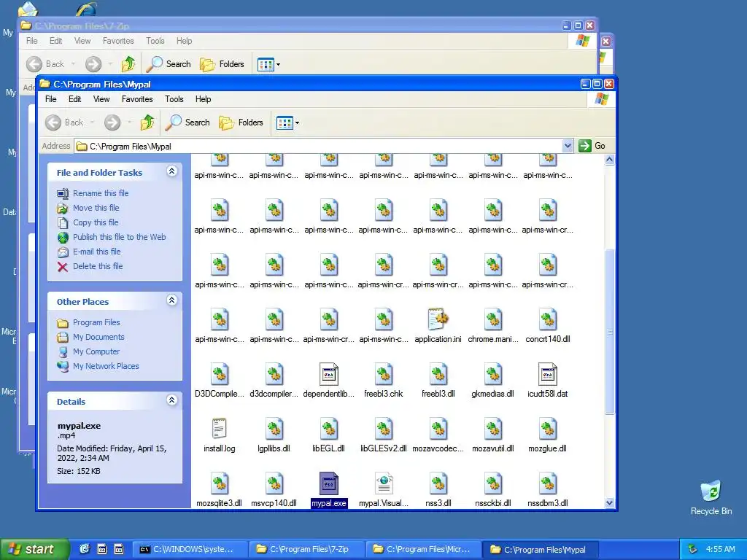Open the address bar dropdown arrow
The image size is (747, 560).
click(567, 146)
